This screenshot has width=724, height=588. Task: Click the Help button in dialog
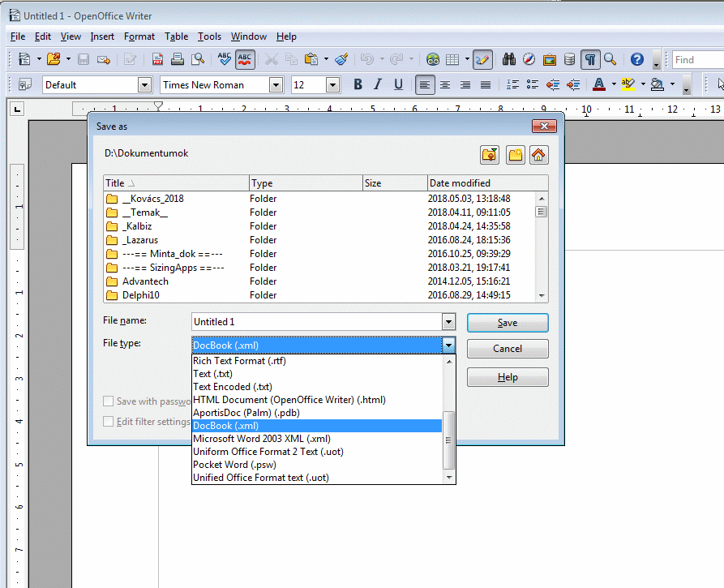pos(508,377)
